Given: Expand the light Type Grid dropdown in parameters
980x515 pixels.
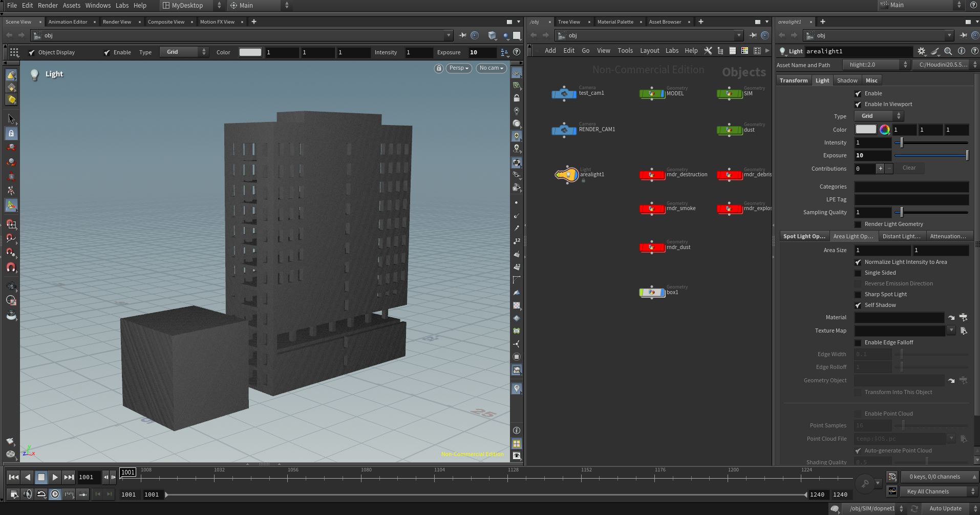Looking at the screenshot, I should click(879, 116).
